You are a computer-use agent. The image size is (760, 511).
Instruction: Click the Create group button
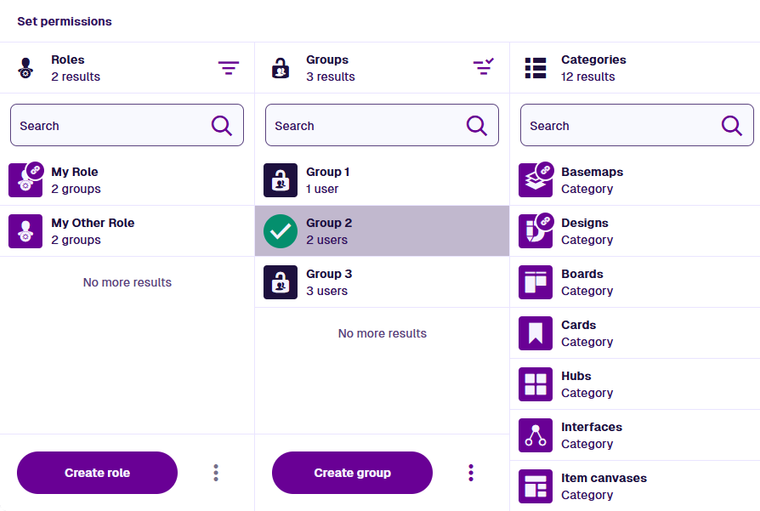coord(352,473)
